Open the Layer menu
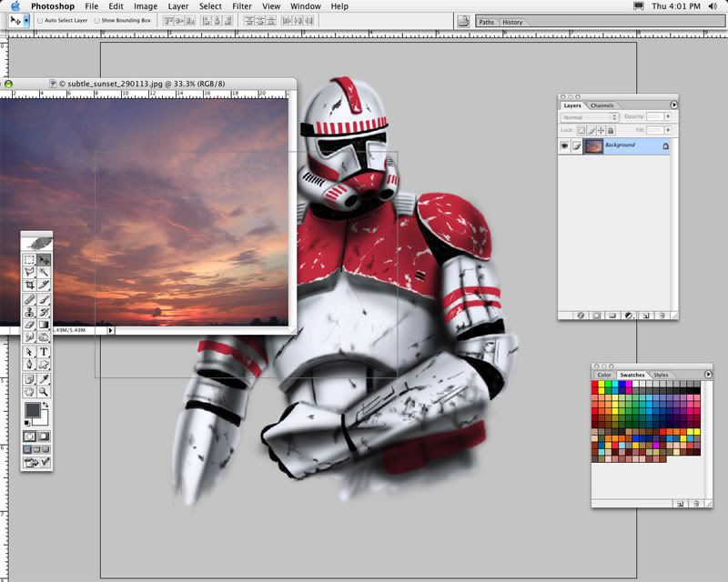728x582 pixels. pos(178,6)
